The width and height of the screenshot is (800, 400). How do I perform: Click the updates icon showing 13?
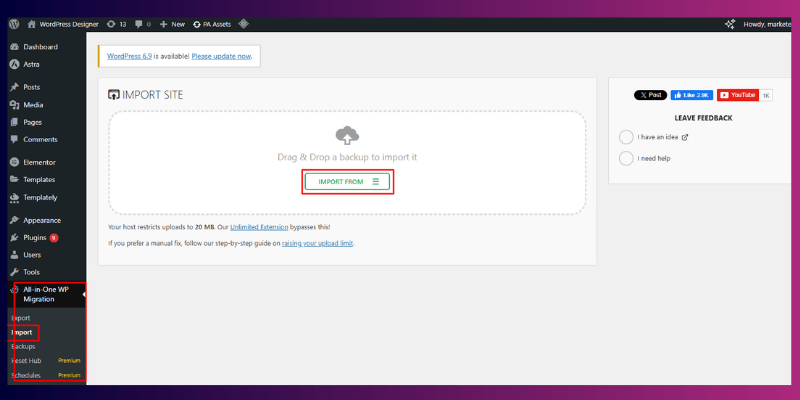pos(111,24)
